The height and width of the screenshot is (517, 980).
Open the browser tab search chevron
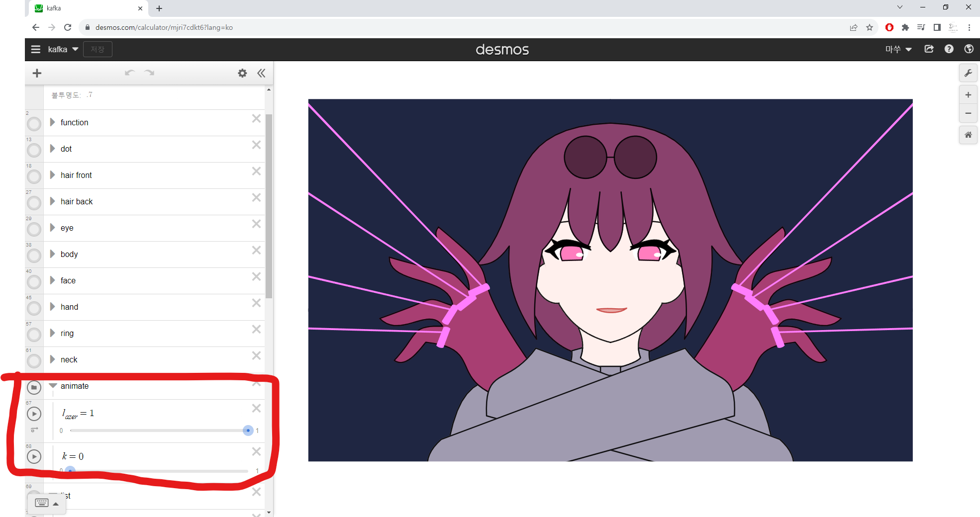coord(900,7)
